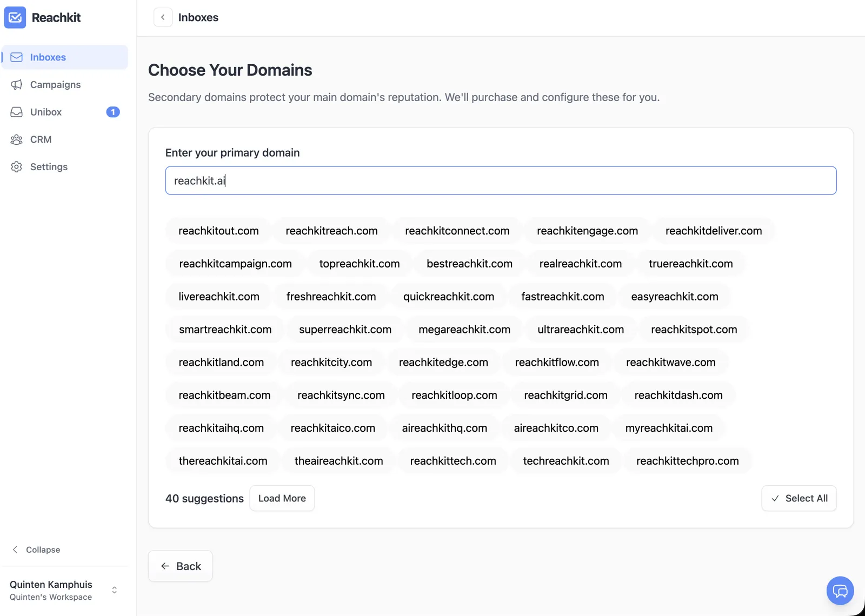Screen dimensions: 865x616
Task: Click the Unibox unread count badge
Action: point(113,112)
